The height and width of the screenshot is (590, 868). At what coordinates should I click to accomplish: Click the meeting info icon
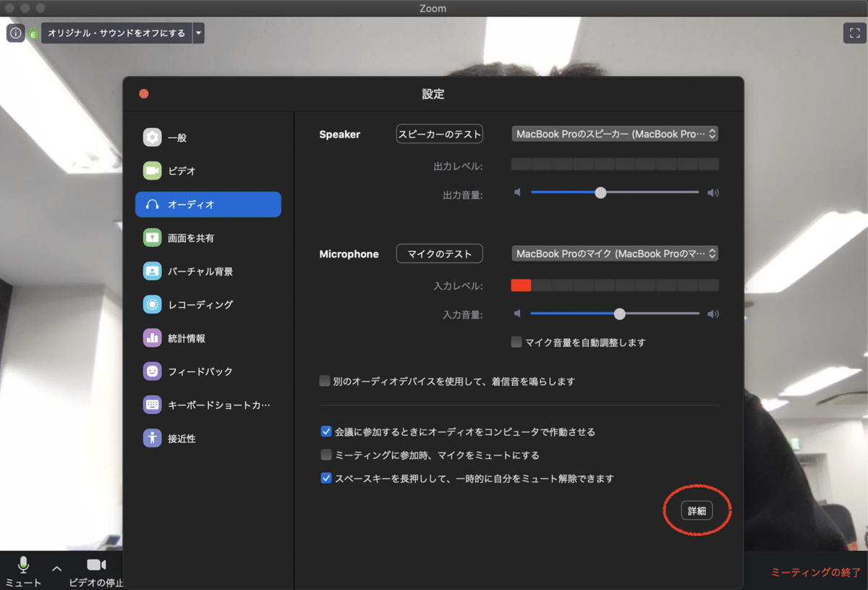click(16, 33)
